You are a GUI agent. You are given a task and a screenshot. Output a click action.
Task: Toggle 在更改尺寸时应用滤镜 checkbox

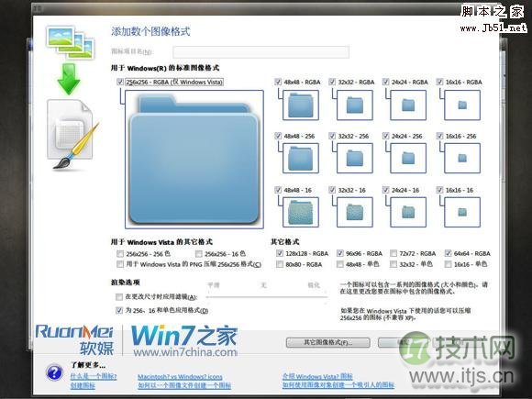(x=119, y=297)
